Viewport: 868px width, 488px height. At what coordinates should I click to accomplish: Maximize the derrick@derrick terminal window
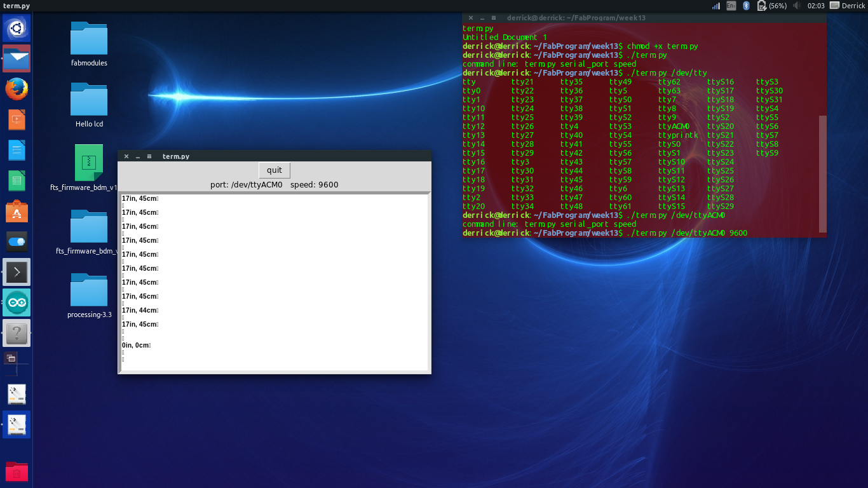pos(494,18)
